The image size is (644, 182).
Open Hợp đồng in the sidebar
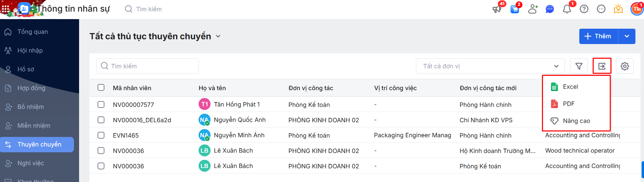tap(31, 88)
